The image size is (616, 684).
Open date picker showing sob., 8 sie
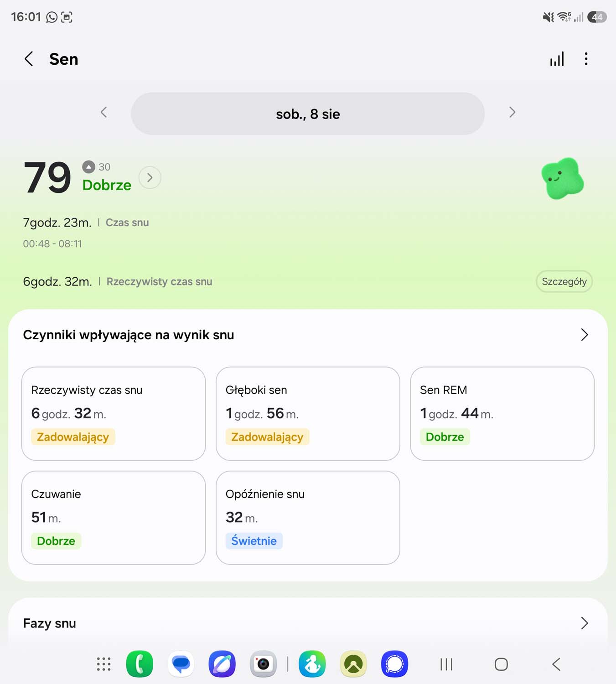click(x=308, y=114)
